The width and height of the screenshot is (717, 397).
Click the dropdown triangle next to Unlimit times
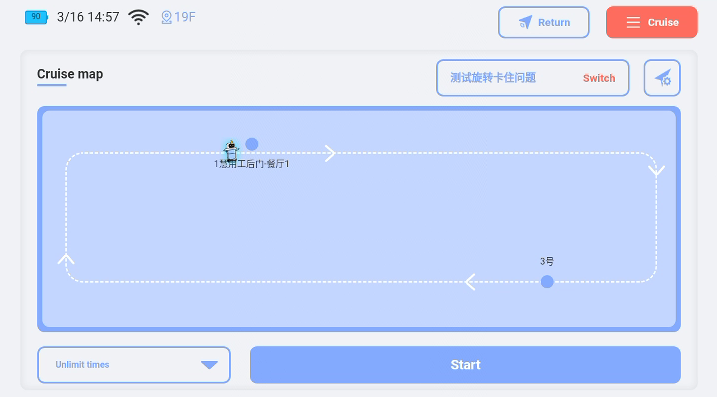pyautogui.click(x=209, y=365)
